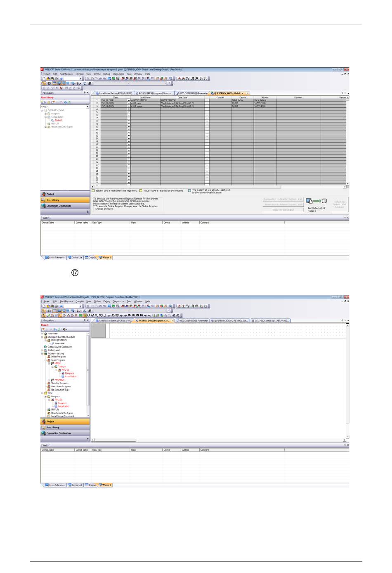Select Local Device Comment in lower project tree
Image resolution: width=392 pixels, height=573 pixels.
point(62,416)
